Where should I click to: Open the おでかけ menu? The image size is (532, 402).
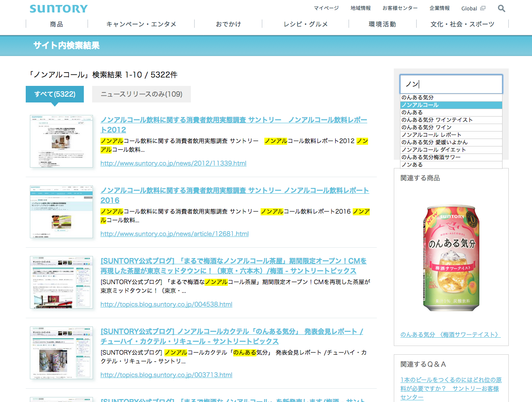coord(228,24)
